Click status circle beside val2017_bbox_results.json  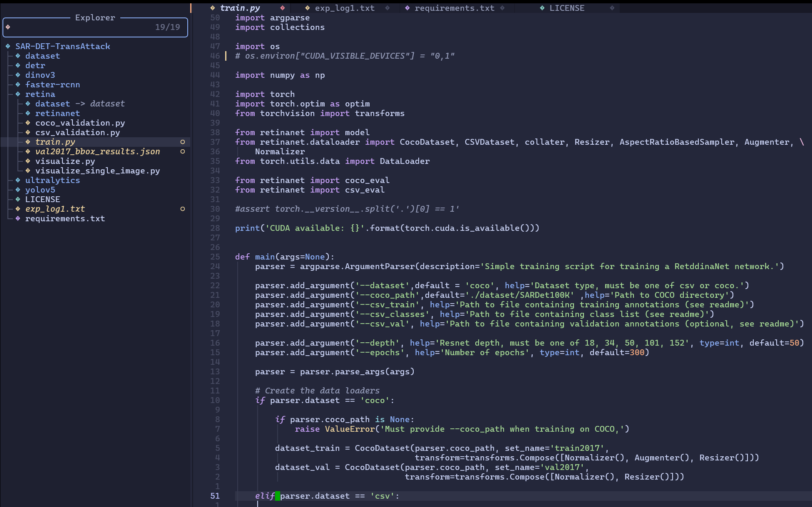(182, 151)
